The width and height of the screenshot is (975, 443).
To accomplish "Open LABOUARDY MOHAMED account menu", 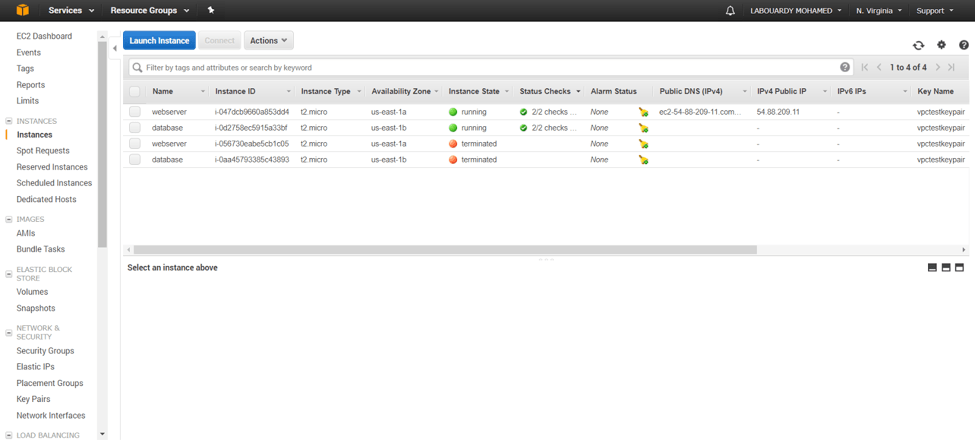I will [796, 11].
